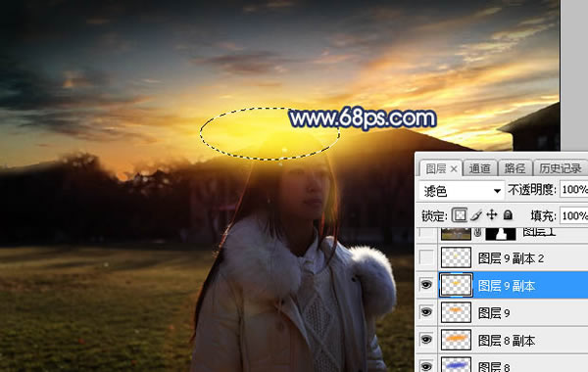The height and width of the screenshot is (372, 588).
Task: Toggle visibility of 图层 8 副本 layer
Action: pos(426,340)
